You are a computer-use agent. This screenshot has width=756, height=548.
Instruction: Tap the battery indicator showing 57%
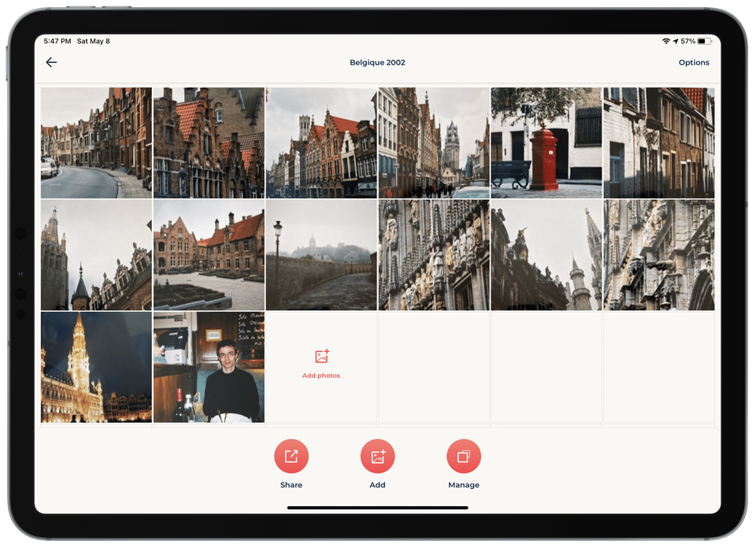coord(698,40)
